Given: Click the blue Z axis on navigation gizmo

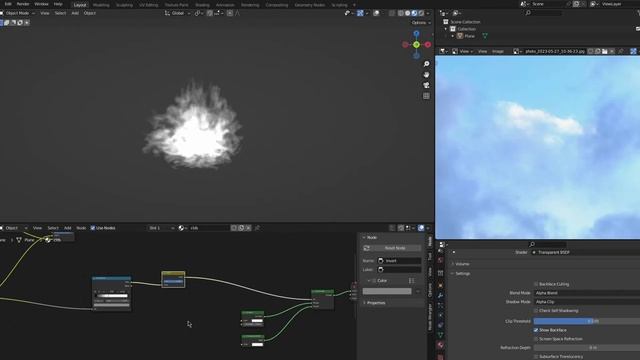Looking at the screenshot, I should point(416,33).
